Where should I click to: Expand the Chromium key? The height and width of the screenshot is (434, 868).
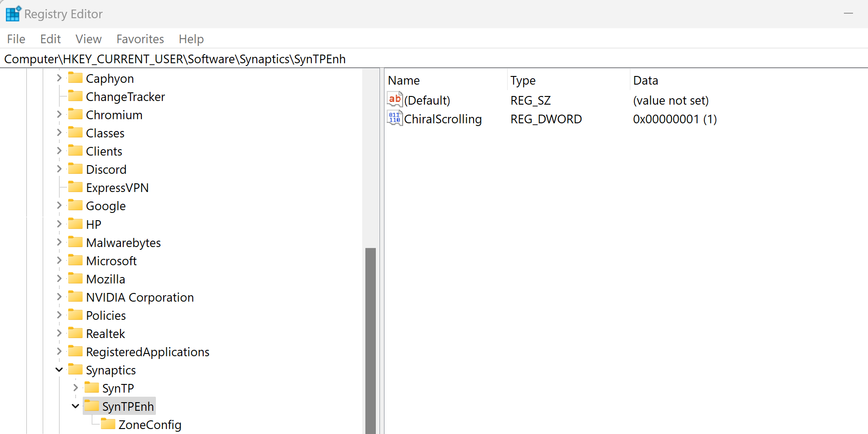coord(59,114)
